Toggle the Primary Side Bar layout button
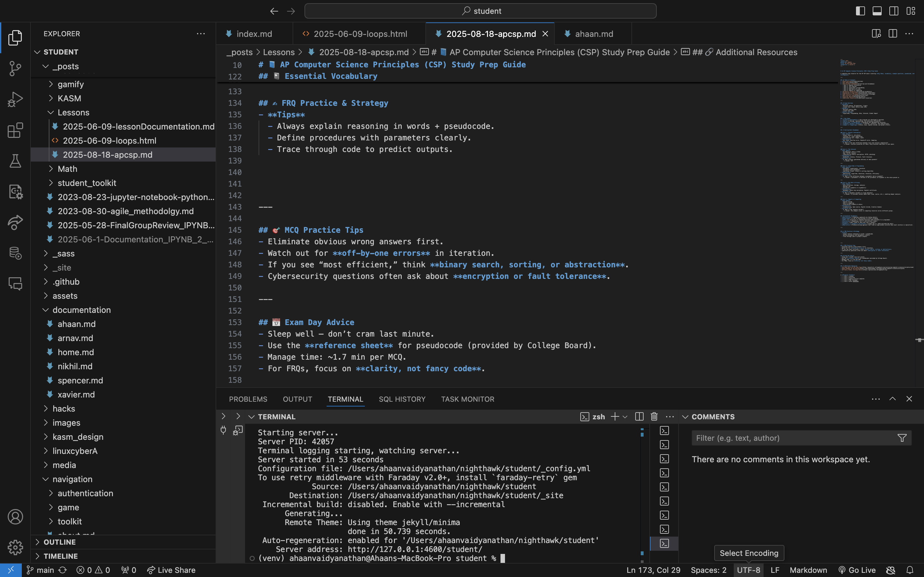This screenshot has height=577, width=924. pos(860,11)
